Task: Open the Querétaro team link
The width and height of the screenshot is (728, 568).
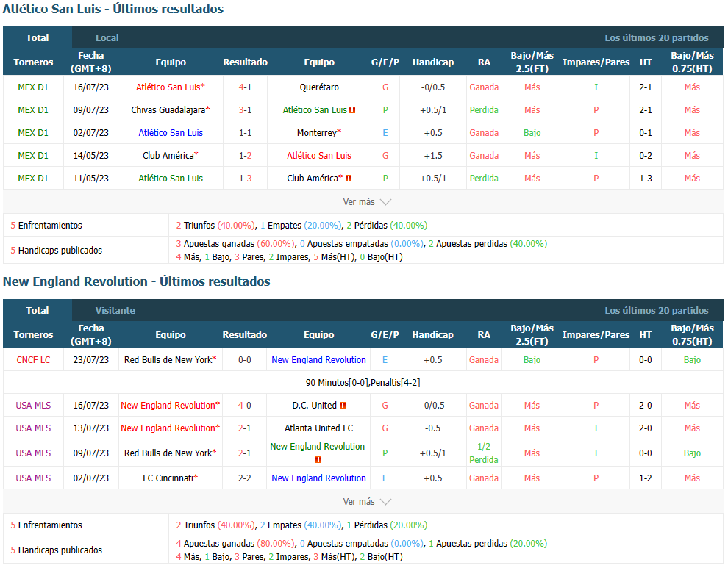Action: click(319, 87)
